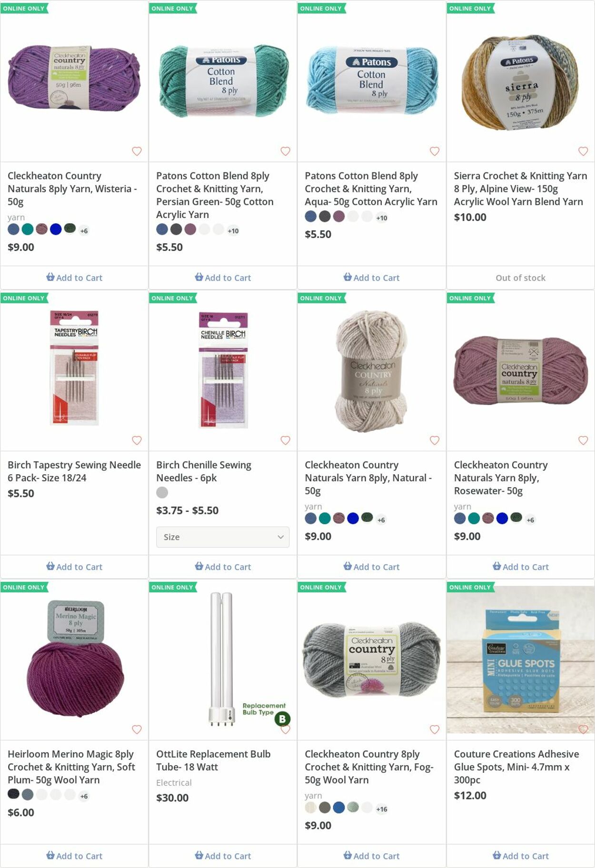Screen dimensions: 595x868
Task: Expand +10 more colors on Patons Aqua yarn
Action: tap(382, 218)
